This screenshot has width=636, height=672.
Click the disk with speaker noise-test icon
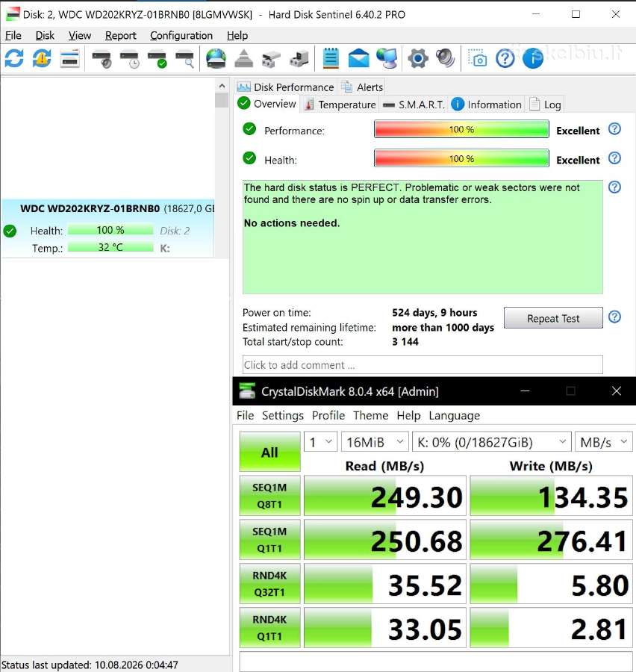[x=102, y=59]
